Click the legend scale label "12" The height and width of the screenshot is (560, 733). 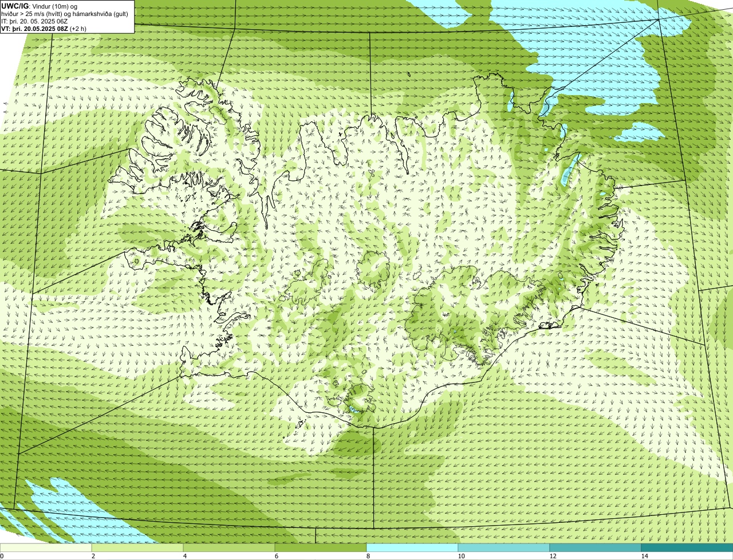[553, 556]
